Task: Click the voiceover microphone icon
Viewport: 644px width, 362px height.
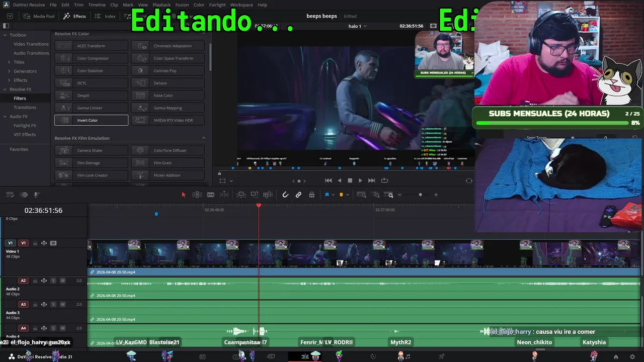Action: coord(36,195)
